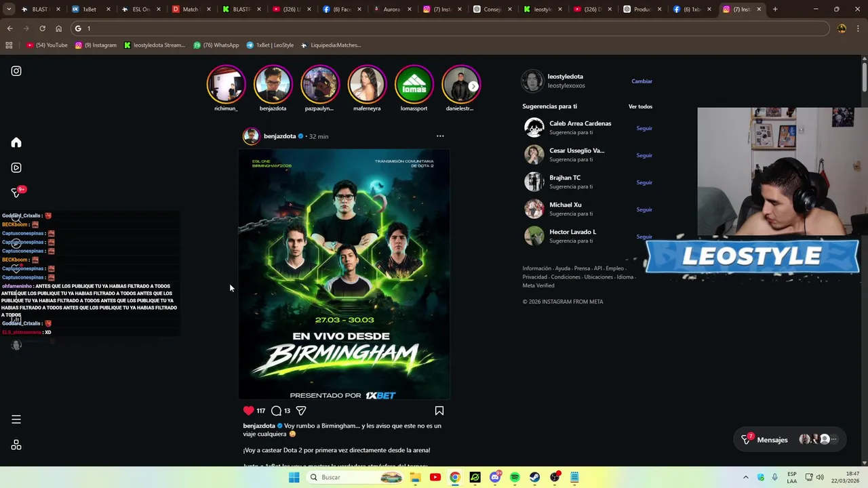
Task: Open Steam from the taskbar
Action: point(535,477)
